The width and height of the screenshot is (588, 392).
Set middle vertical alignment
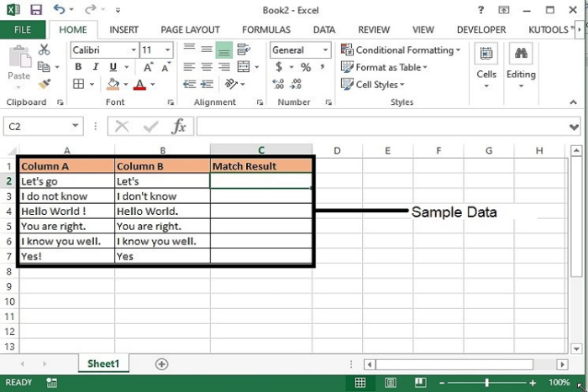click(207, 49)
